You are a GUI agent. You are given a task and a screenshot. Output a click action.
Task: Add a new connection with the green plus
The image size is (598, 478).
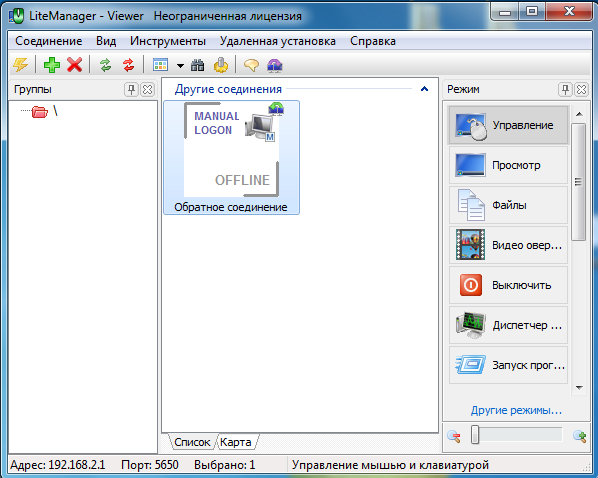point(51,65)
